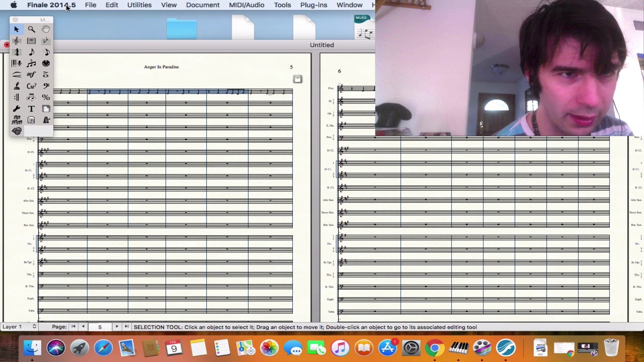
Task: Select the Page Layout tool
Action: [46, 109]
